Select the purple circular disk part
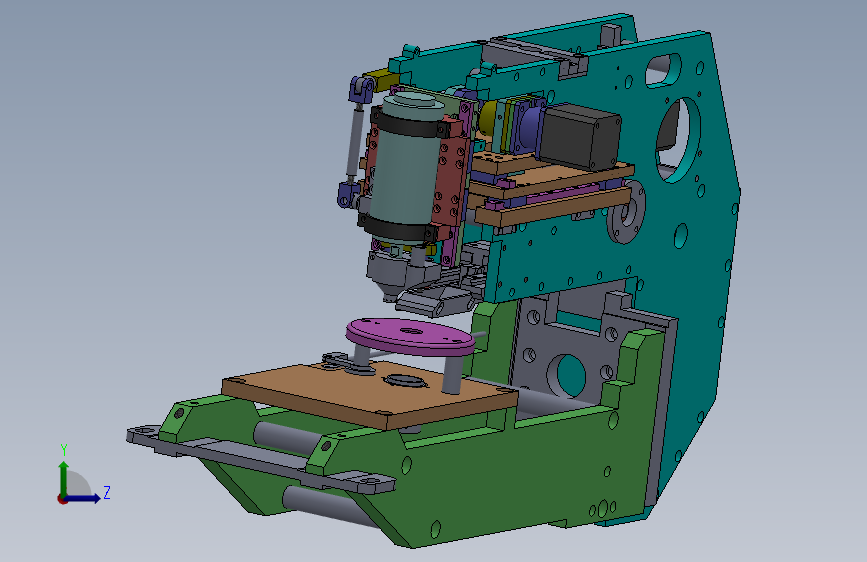 coord(410,336)
